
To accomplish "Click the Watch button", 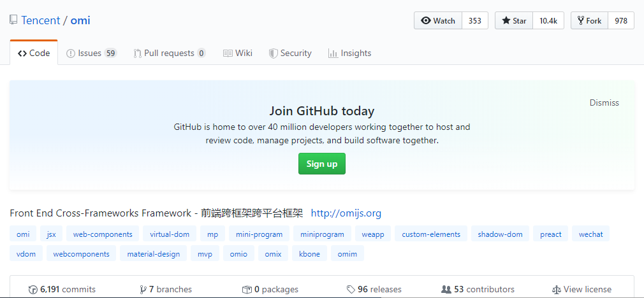I will coord(438,20).
